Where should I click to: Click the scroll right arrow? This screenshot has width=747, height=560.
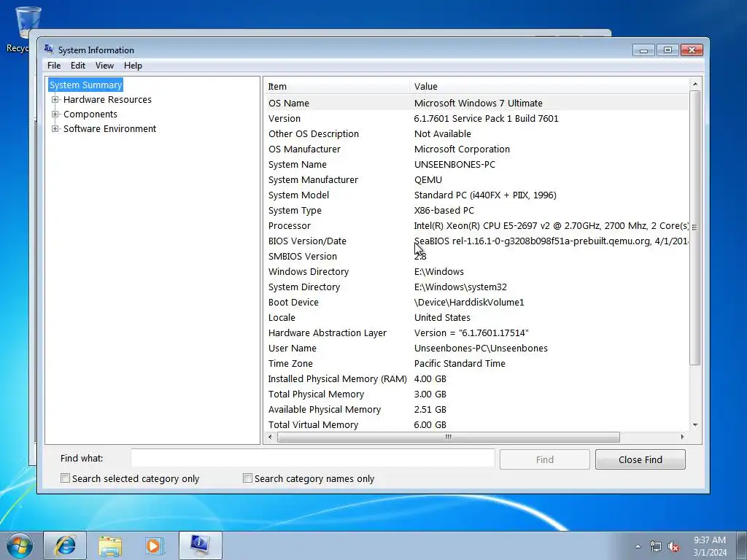click(682, 437)
